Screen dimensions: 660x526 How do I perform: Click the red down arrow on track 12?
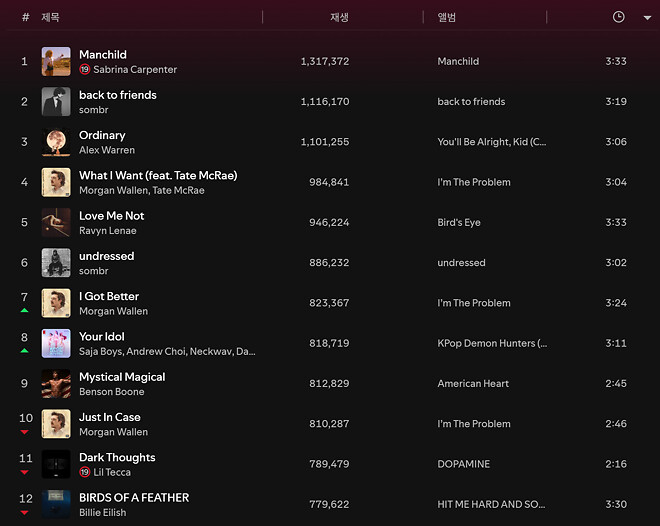25,512
